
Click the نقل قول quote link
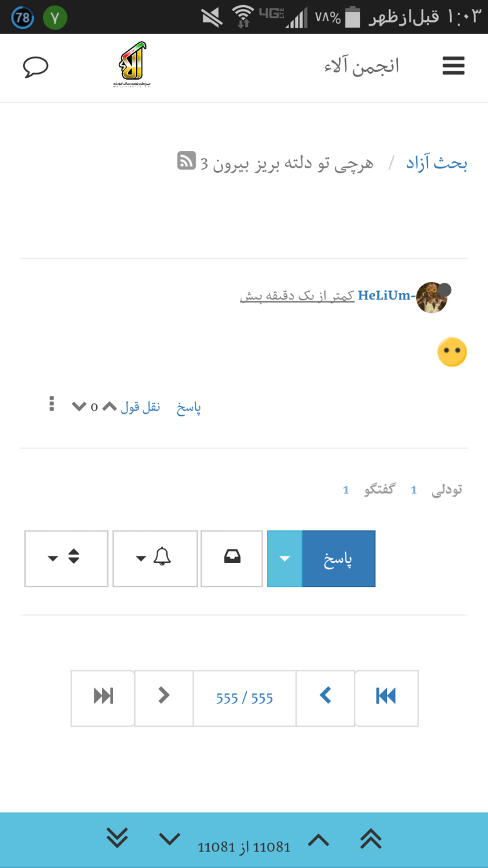point(141,407)
